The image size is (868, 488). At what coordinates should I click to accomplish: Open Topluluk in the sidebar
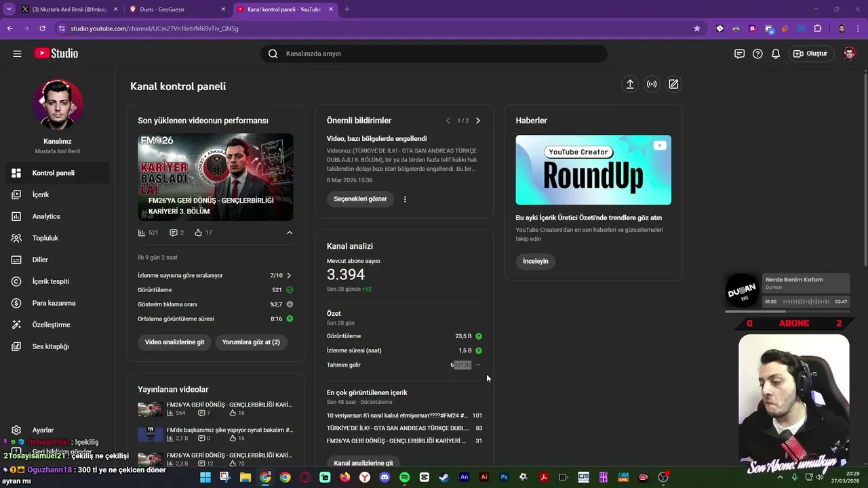coord(57,238)
